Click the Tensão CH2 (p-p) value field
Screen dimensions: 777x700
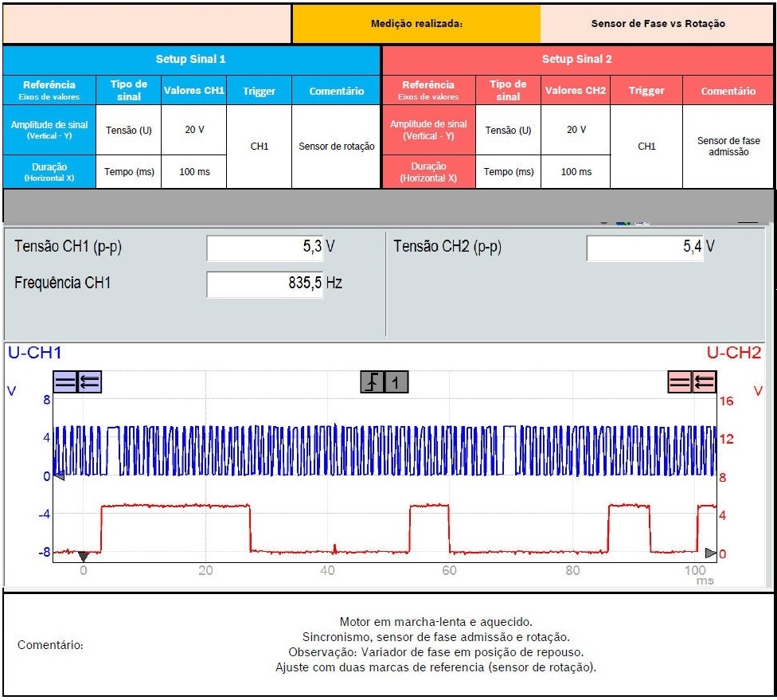point(645,248)
